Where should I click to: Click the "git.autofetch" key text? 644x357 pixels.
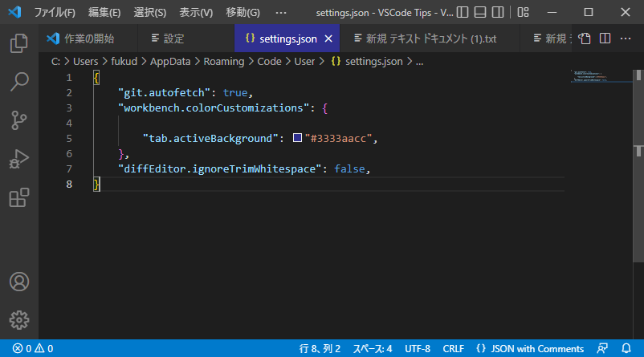pyautogui.click(x=164, y=93)
